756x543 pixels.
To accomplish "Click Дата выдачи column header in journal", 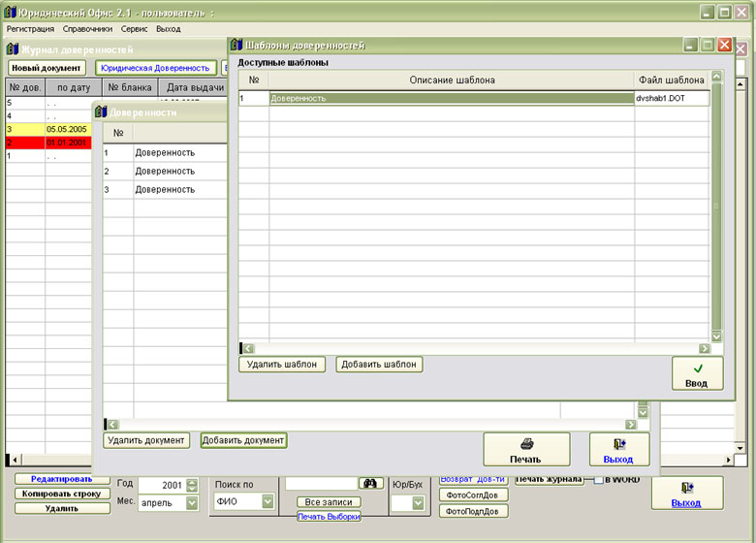I will coord(193,88).
